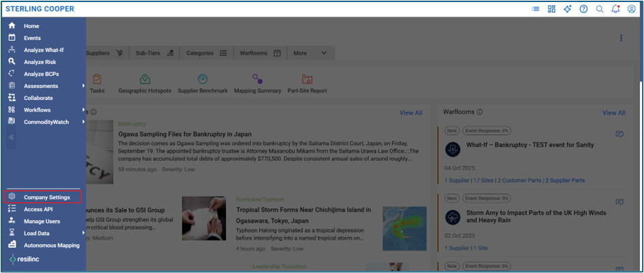Select the Analyze What-If sidebar icon
The width and height of the screenshot is (644, 273).
click(12, 50)
